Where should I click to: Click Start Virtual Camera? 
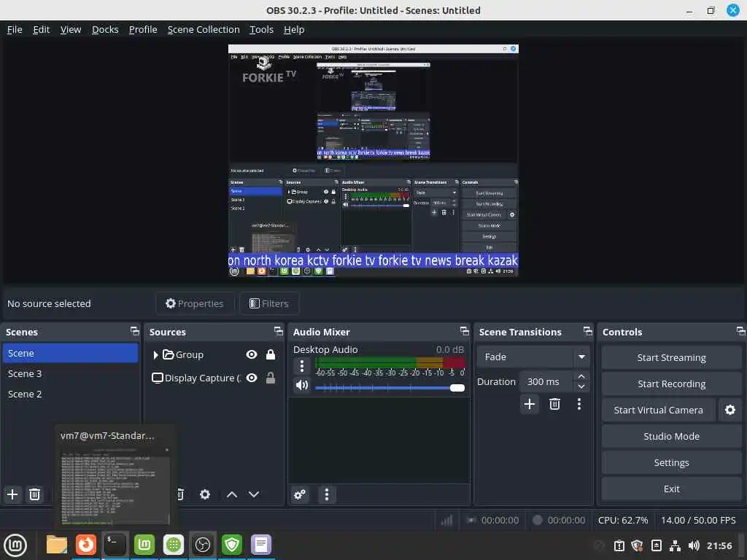[x=659, y=410]
